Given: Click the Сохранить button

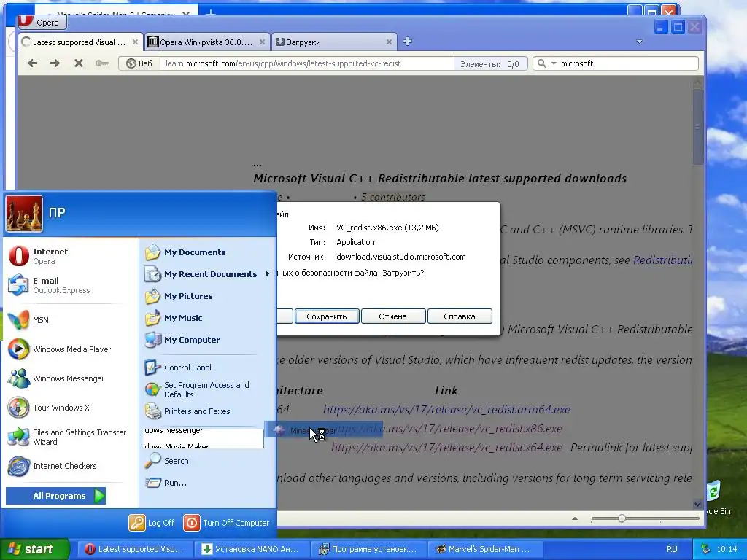Looking at the screenshot, I should pos(326,316).
